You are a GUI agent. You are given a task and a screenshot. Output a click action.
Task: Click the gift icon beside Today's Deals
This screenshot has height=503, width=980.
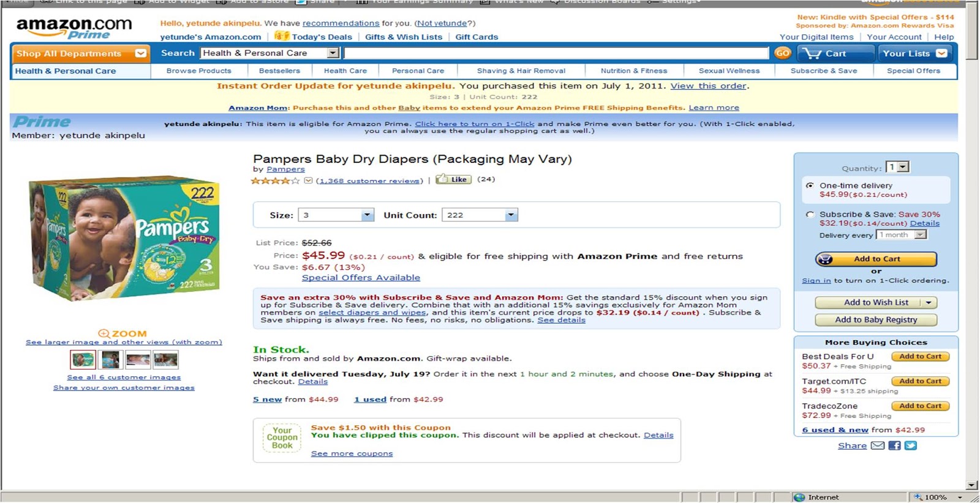(x=282, y=36)
